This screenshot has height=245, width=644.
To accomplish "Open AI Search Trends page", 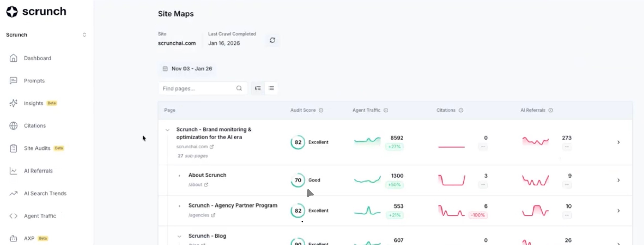I will (x=45, y=194).
